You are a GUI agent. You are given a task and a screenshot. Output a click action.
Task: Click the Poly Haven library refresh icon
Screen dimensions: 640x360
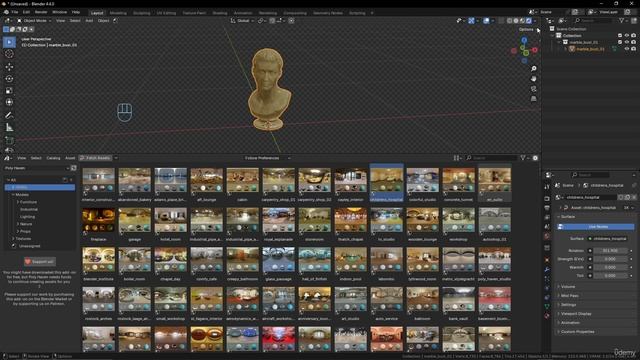tap(73, 168)
